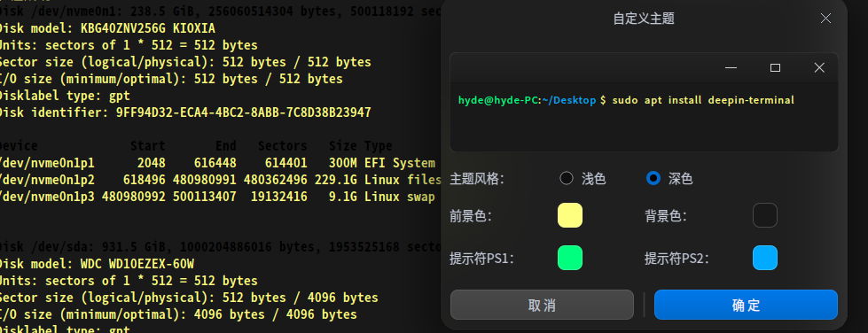
Task: Click the 提示符PS2 label
Action: tap(677, 259)
